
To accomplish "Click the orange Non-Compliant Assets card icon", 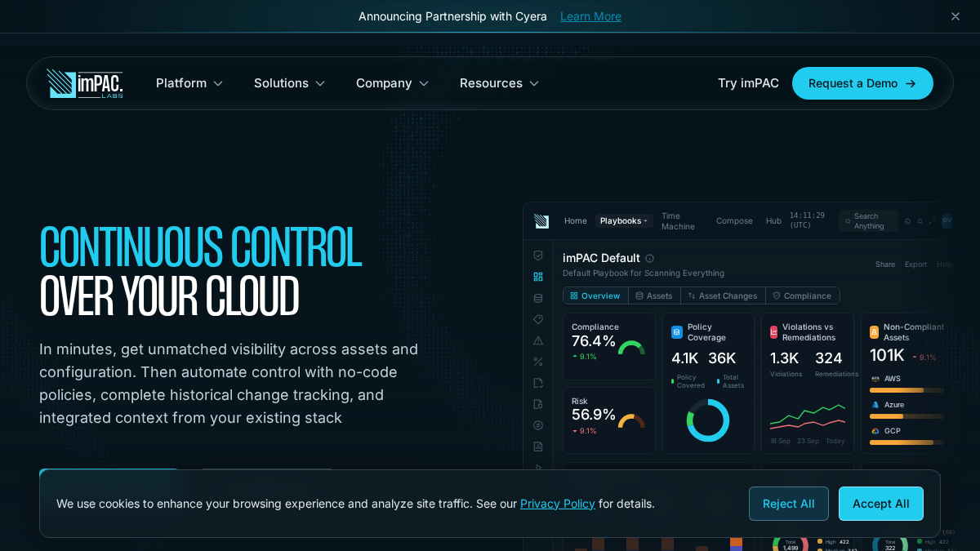I will tap(874, 332).
